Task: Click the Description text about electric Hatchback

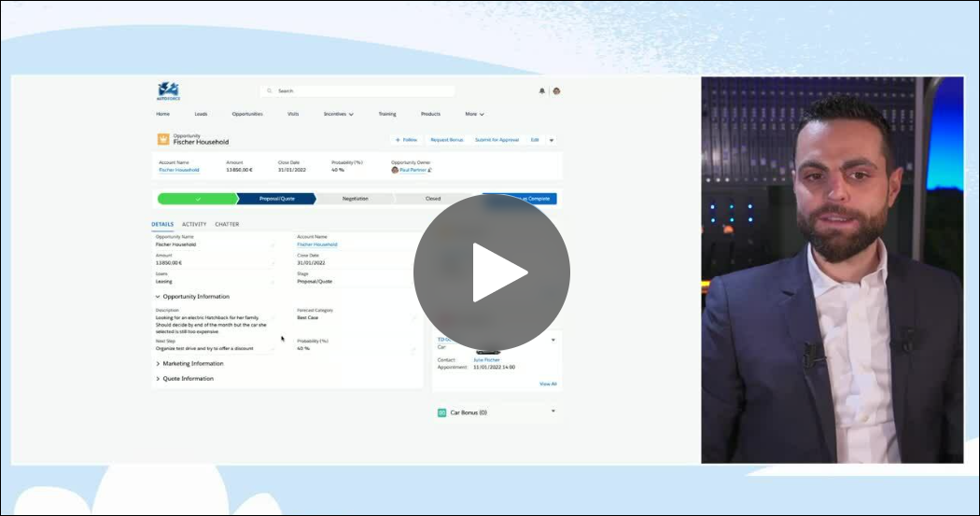Action: tap(211, 325)
